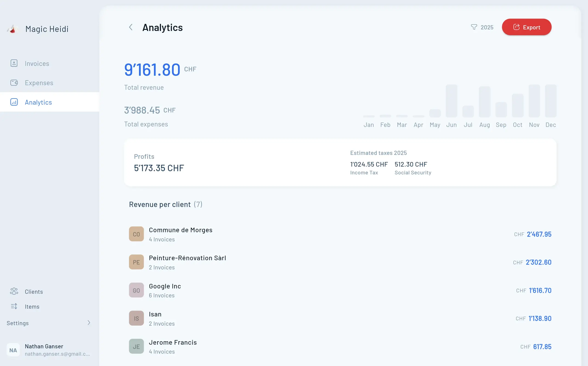Click Nathan Ganser's profile avatar

point(13,350)
